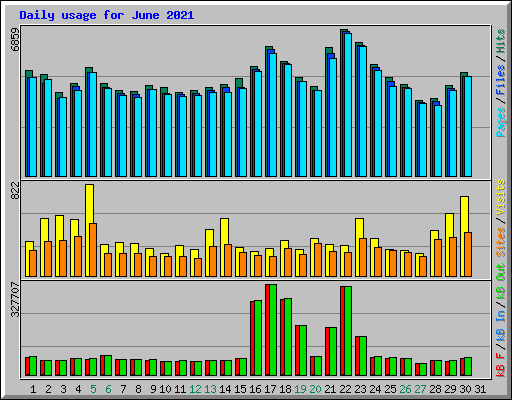Click the 822 y-axis value
The image size is (512, 400).
point(15,191)
